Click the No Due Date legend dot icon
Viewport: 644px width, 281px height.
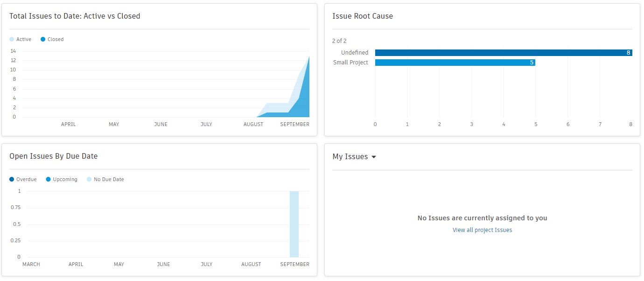[x=88, y=179]
